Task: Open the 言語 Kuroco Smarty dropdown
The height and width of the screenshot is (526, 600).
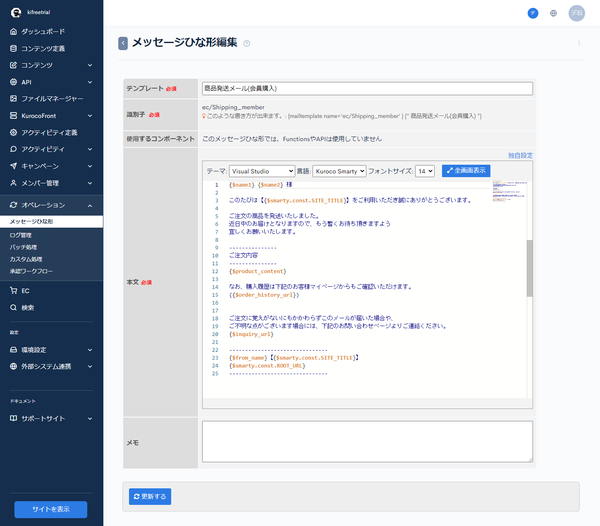Action: tap(339, 171)
